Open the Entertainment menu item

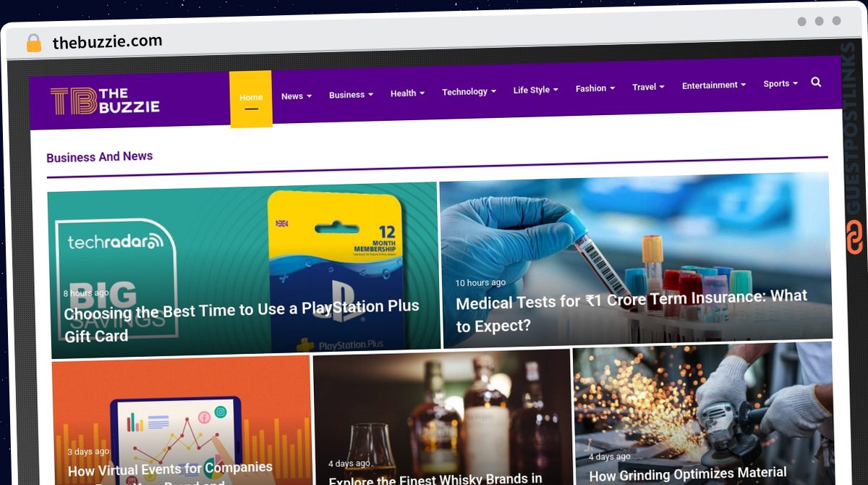(713, 85)
